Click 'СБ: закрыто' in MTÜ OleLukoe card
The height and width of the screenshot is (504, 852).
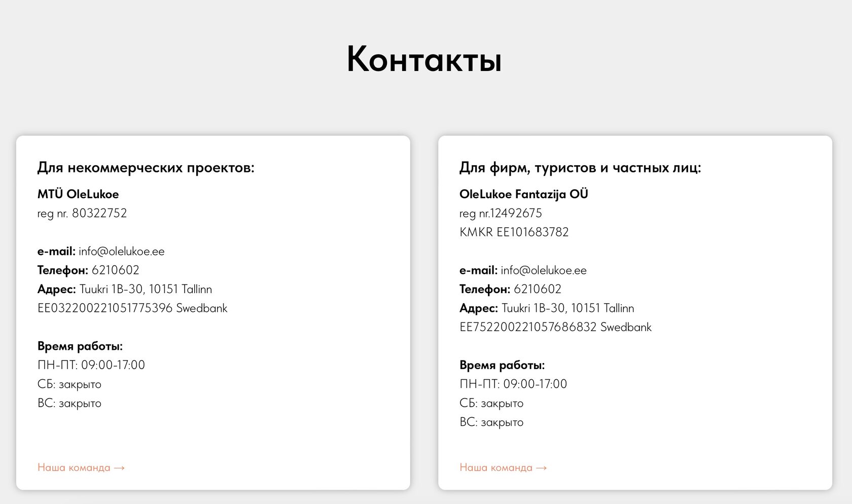pyautogui.click(x=69, y=384)
